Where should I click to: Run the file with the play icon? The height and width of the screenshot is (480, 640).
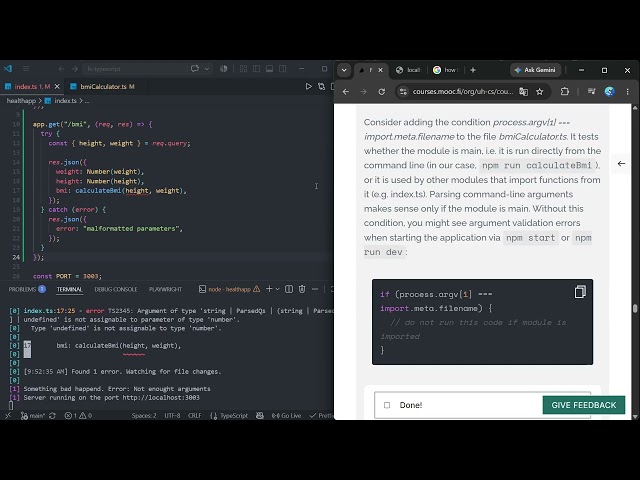309,87
